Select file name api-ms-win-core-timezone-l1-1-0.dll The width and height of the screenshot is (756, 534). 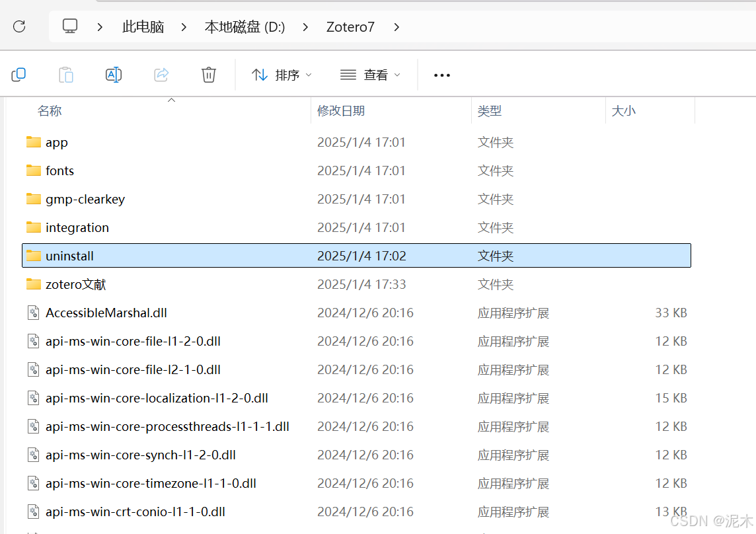[x=151, y=483]
